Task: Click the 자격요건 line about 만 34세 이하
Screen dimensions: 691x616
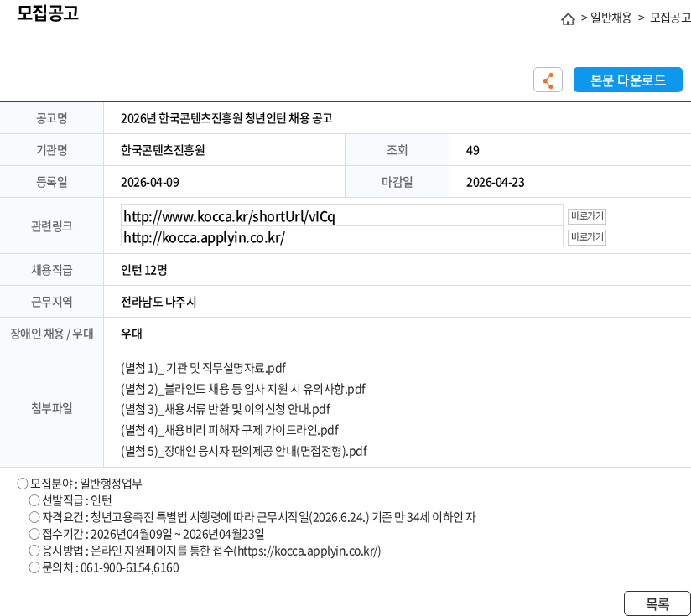Action: click(x=252, y=517)
